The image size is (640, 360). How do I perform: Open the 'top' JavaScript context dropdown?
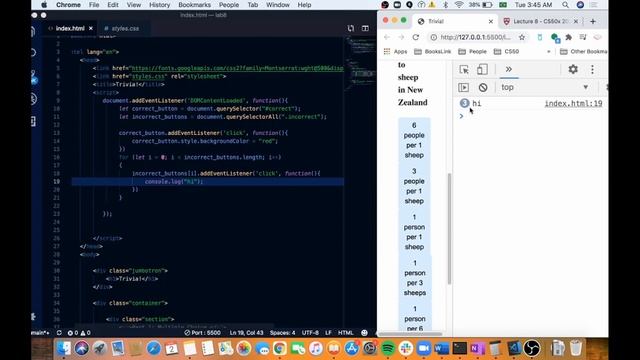544,87
